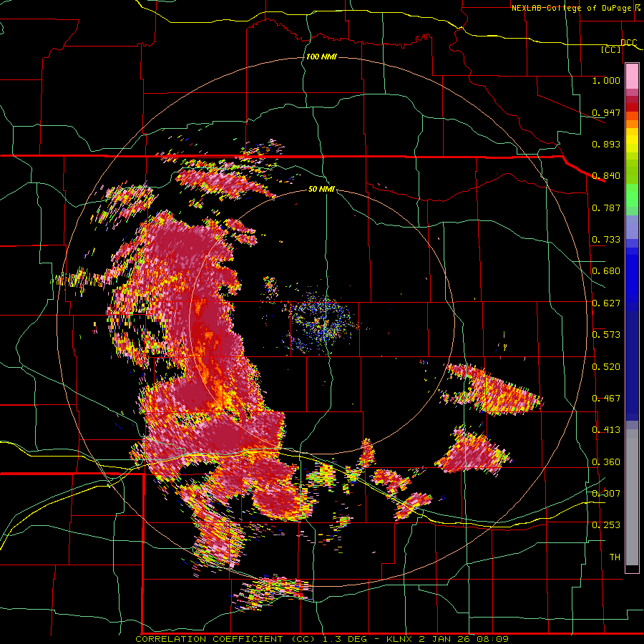This screenshot has height=644, width=644.
Task: Select the 1.000 value on the color scale
Action: point(606,80)
